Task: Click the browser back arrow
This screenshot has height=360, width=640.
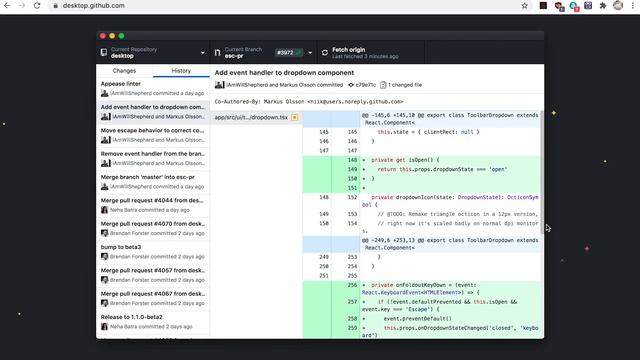Action: coord(7,6)
